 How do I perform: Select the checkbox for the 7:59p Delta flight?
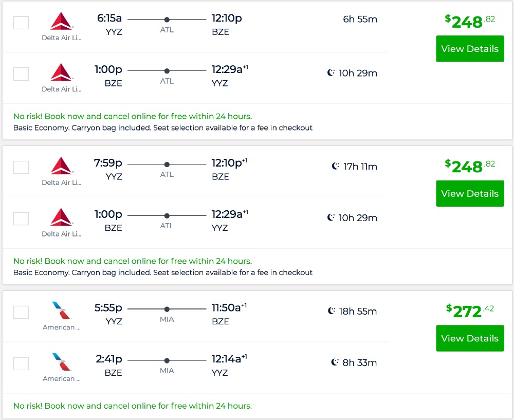pos(21,168)
